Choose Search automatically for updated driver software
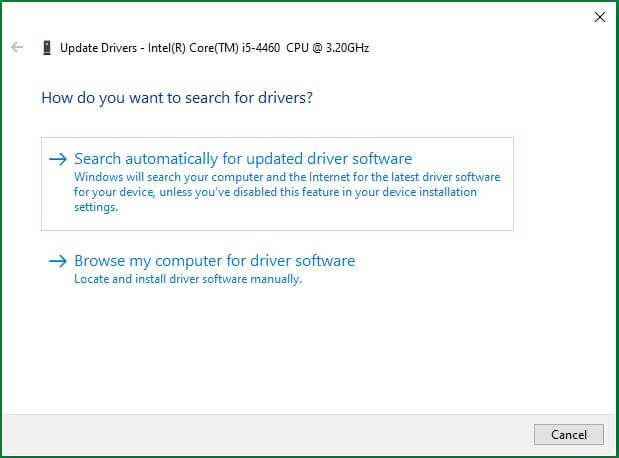 (x=243, y=159)
